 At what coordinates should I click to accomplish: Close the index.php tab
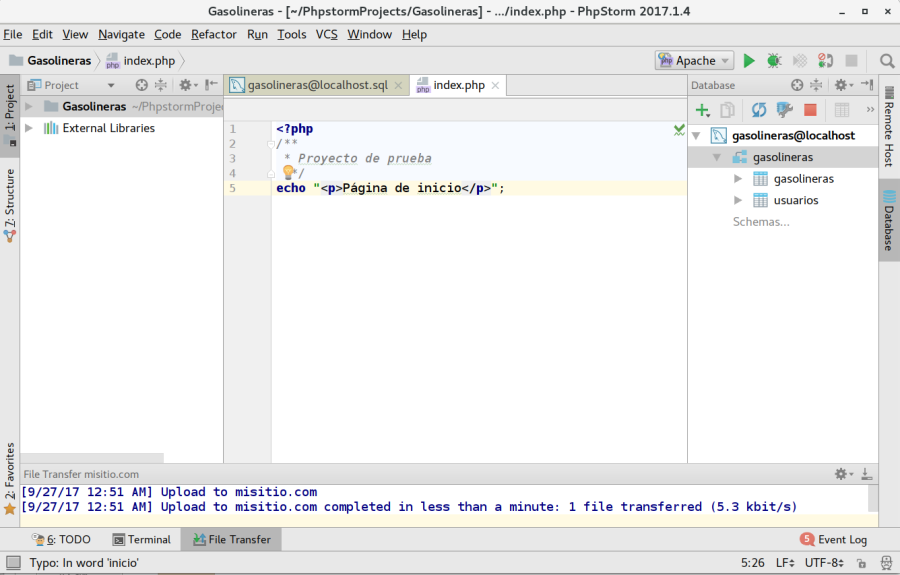tap(495, 86)
